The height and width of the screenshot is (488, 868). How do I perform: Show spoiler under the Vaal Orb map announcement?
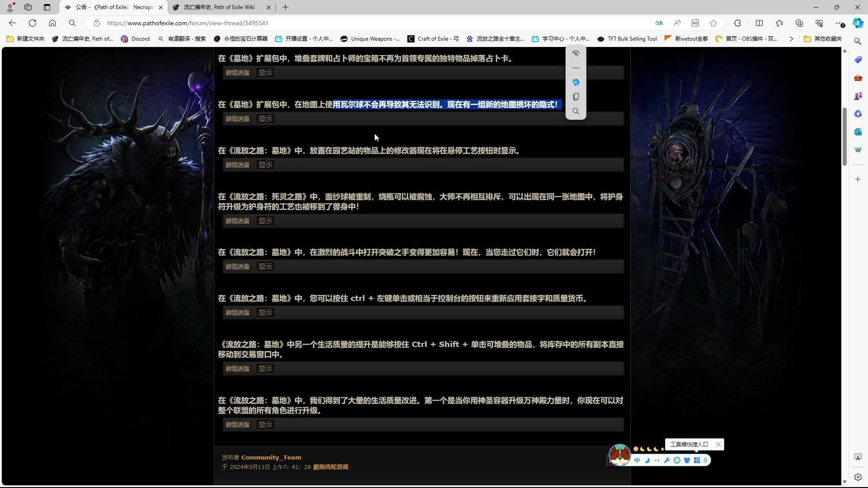(265, 119)
